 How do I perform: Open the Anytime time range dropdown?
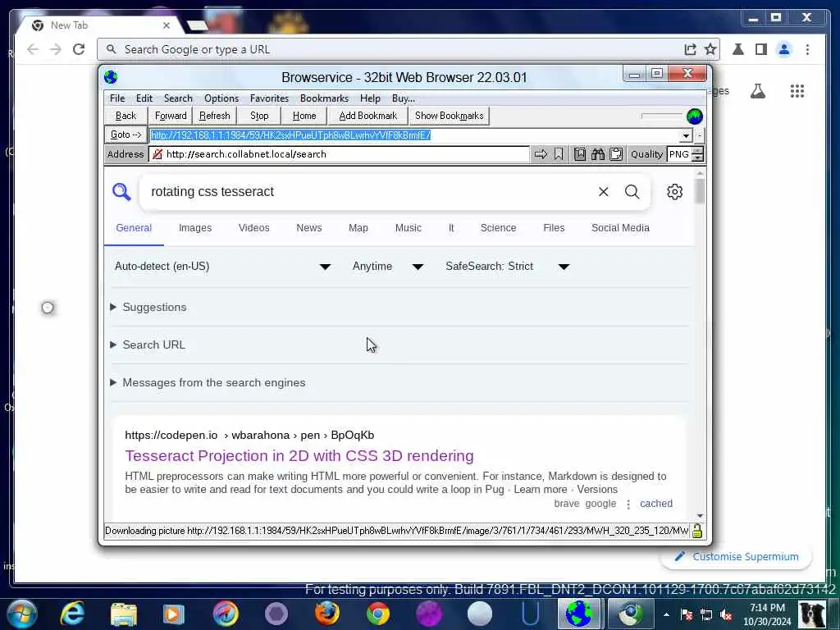click(388, 267)
